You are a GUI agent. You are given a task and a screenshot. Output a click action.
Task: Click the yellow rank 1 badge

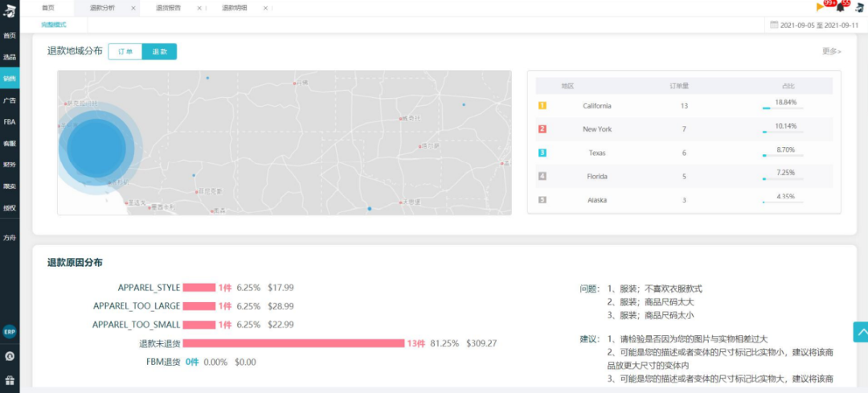coord(542,106)
